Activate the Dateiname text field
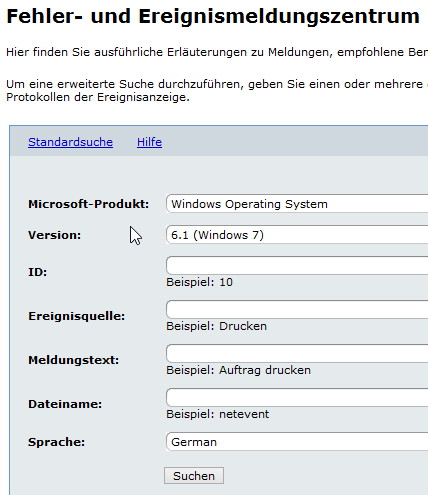Viewport: 428px width, 495px height. tap(297, 398)
